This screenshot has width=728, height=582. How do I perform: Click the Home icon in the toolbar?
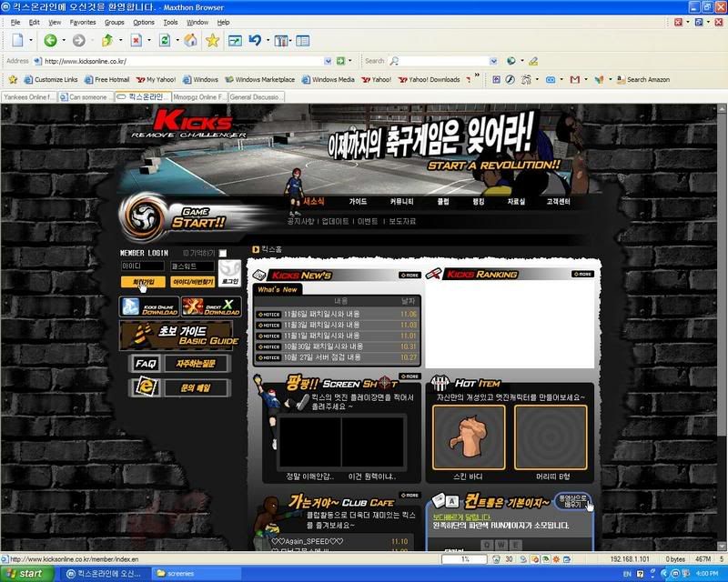[190, 41]
